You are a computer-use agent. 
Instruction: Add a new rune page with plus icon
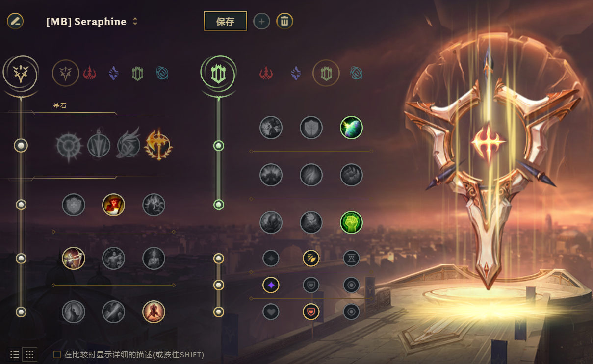point(261,21)
